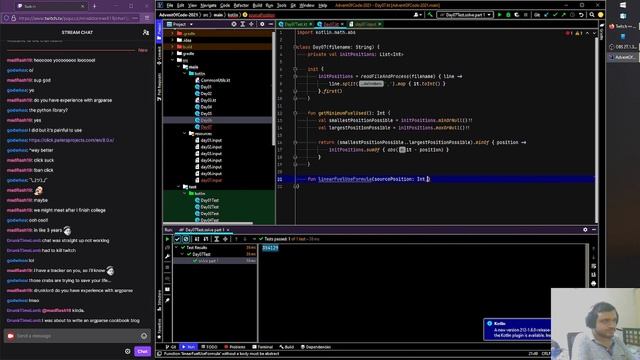The height and width of the screenshot is (360, 640).
Task: Open the Problems tool window tab
Action: click(235, 347)
